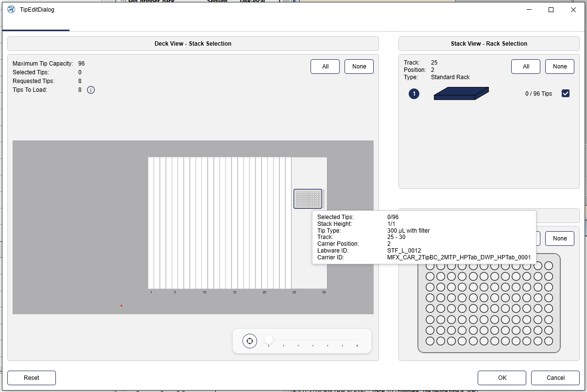
Task: Click the deck zoom slider handle
Action: (x=269, y=340)
